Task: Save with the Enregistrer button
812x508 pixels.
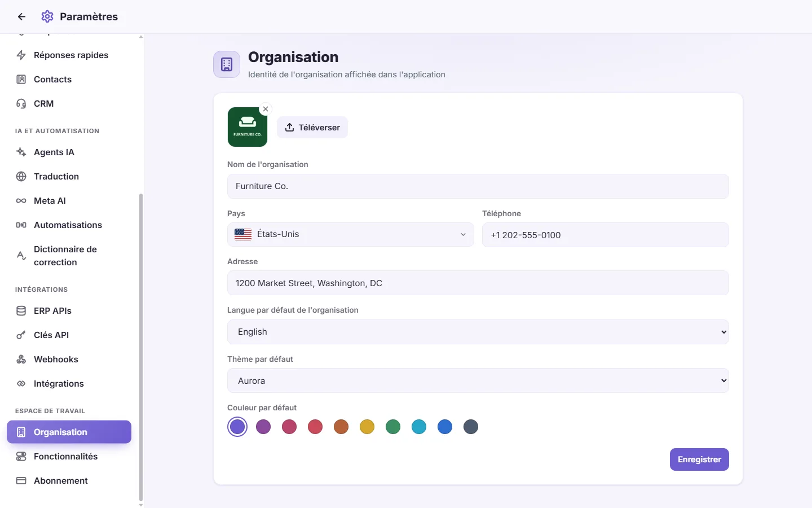Action: [699, 459]
